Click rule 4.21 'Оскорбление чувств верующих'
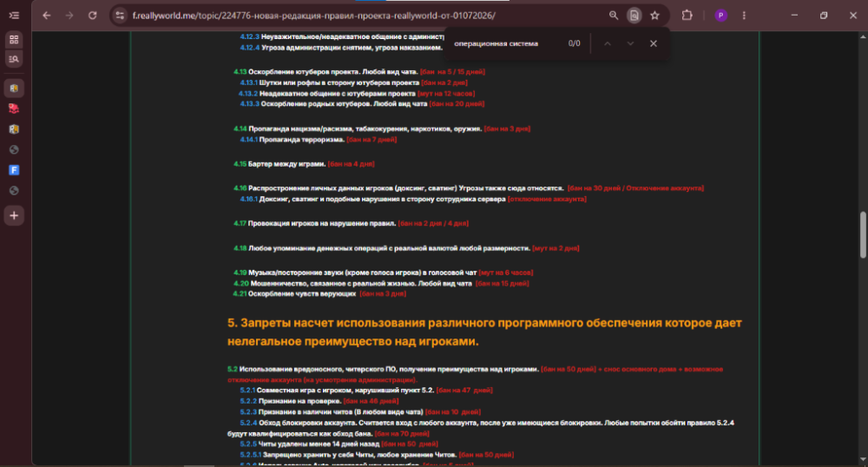Image resolution: width=868 pixels, height=467 pixels. [319, 293]
